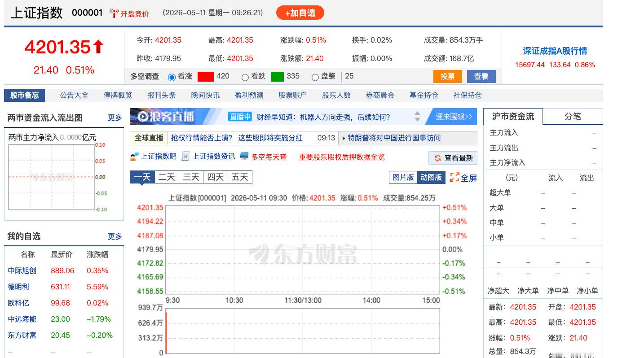Open headline 特朗普将对中国进行国事访问

[x=394, y=138]
